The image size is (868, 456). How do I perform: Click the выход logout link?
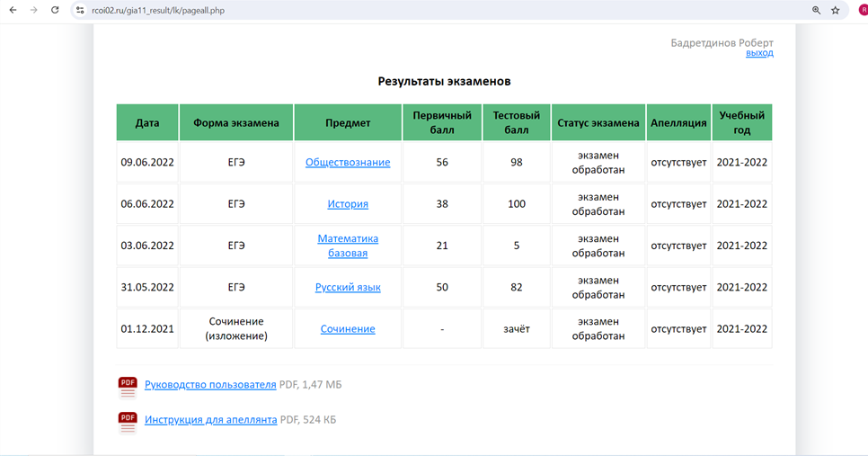coord(759,53)
